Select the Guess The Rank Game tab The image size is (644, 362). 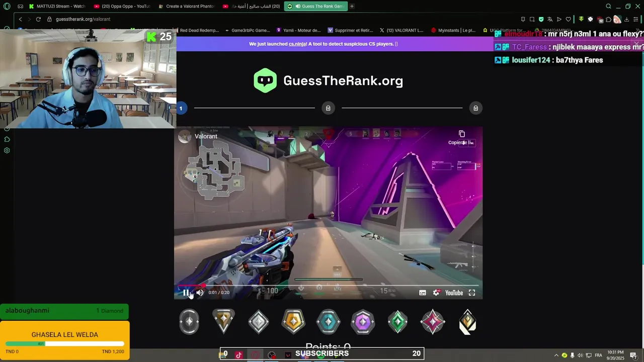point(315,6)
